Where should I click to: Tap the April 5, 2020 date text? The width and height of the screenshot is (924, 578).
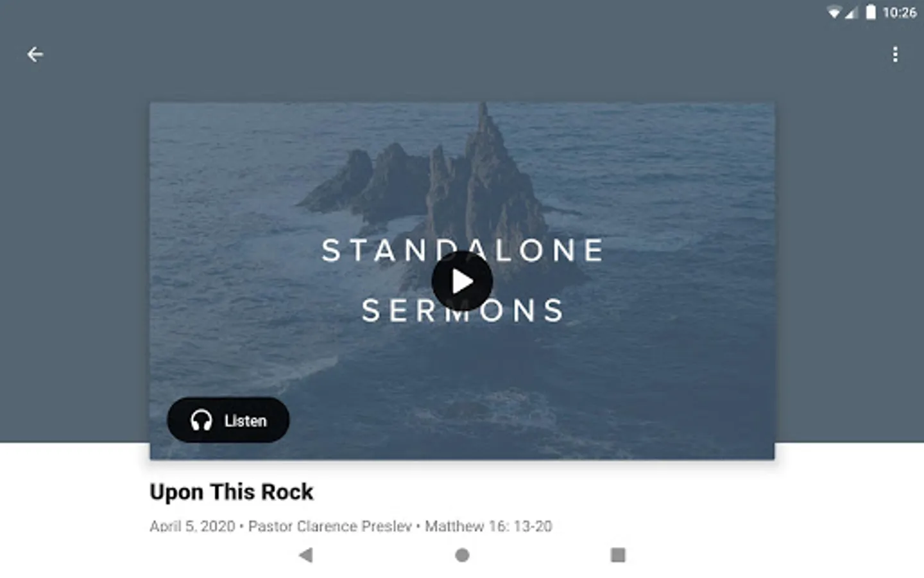[x=193, y=526]
